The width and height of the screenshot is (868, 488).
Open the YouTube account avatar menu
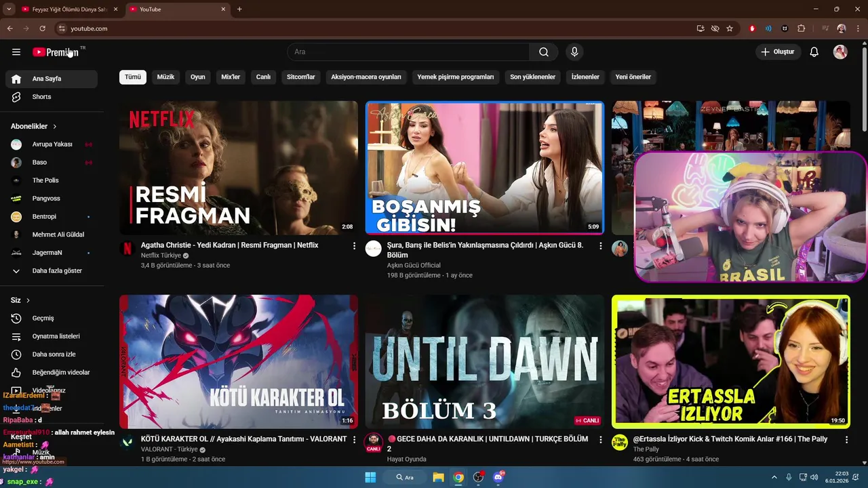point(840,52)
